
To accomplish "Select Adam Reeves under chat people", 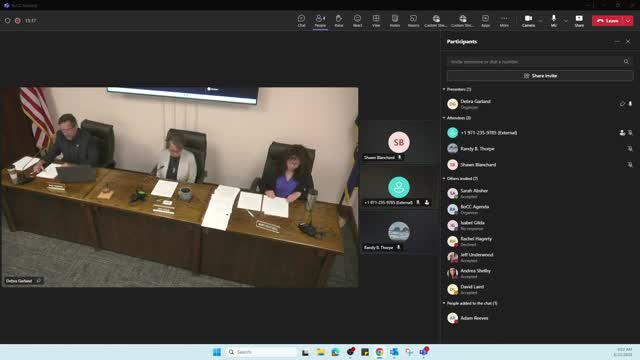I will [x=540, y=318].
